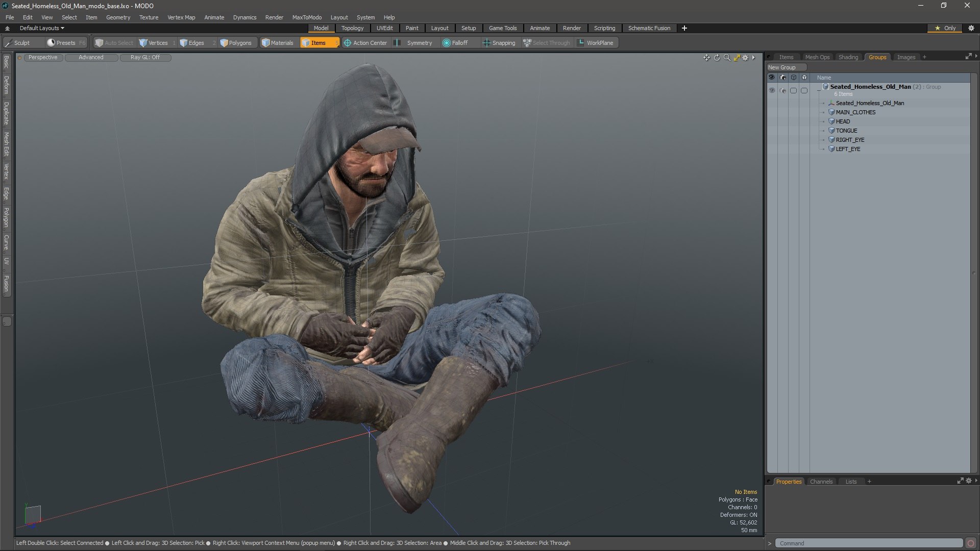Add a new panel tab next to Images
This screenshot has height=551, width=980.
[x=924, y=57]
